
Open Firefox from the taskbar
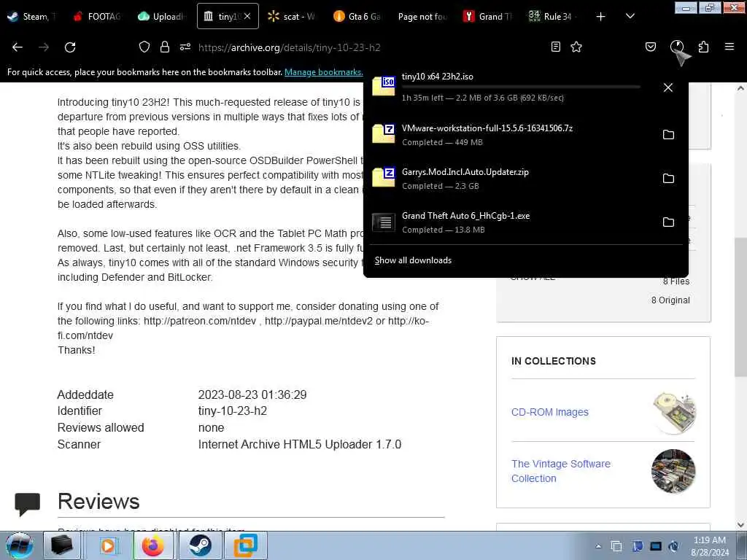click(153, 545)
